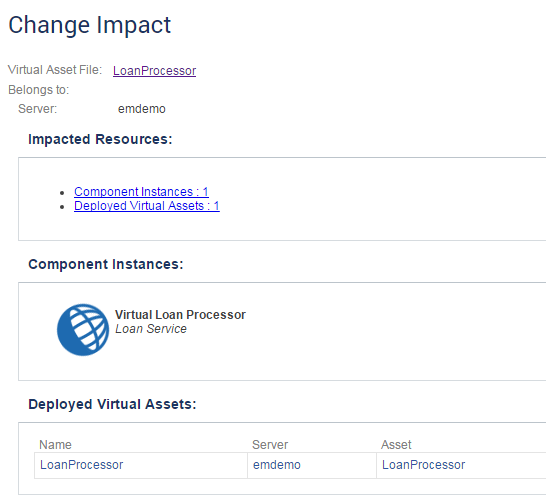546x498 pixels.
Task: Click the Server column header in table
Action: coord(270,445)
